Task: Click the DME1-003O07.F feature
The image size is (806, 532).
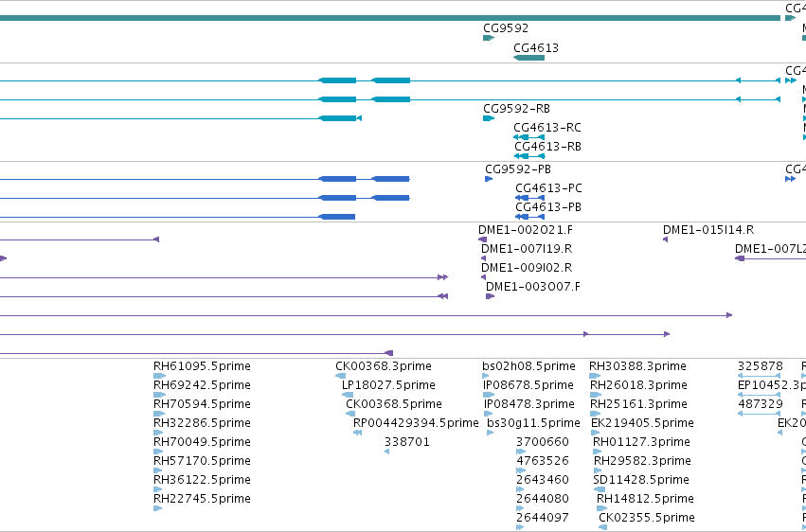Action: point(490,296)
